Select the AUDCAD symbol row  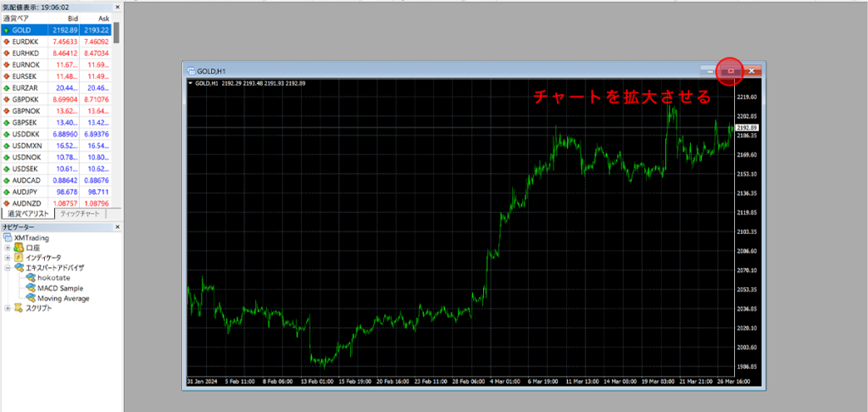pyautogui.click(x=57, y=181)
